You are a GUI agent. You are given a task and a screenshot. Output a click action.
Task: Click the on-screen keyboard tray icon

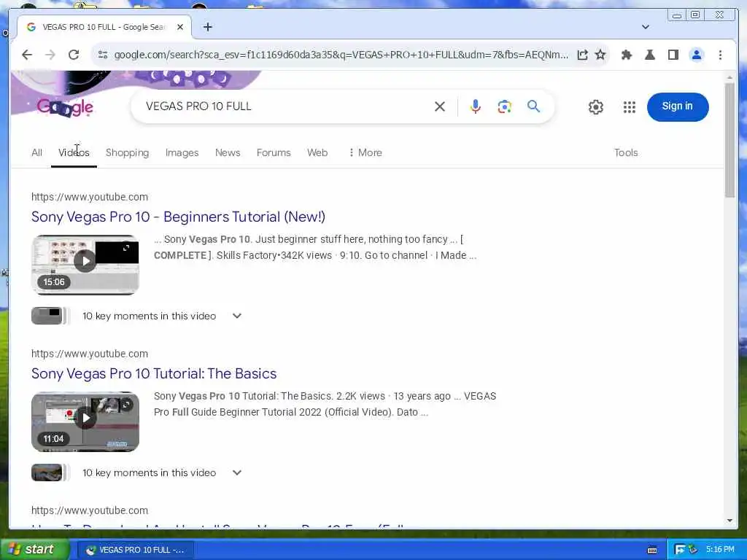[x=652, y=550]
